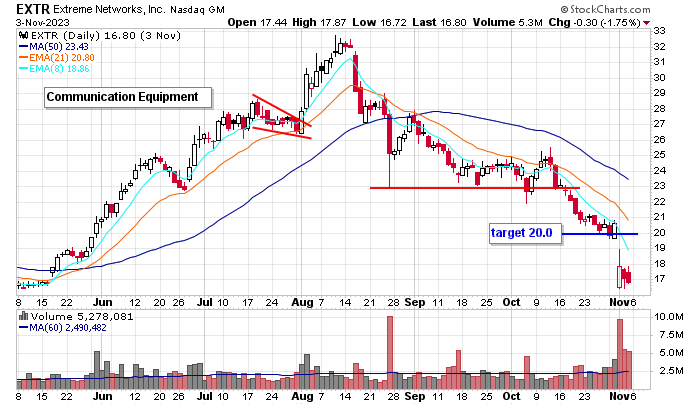Click the Communication Equipment label box
The width and height of the screenshot is (700, 405).
click(128, 97)
